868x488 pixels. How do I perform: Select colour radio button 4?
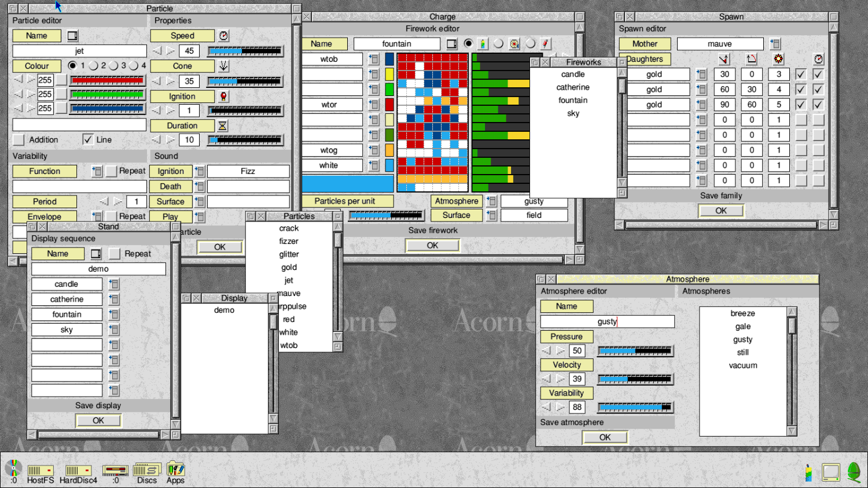tap(134, 65)
